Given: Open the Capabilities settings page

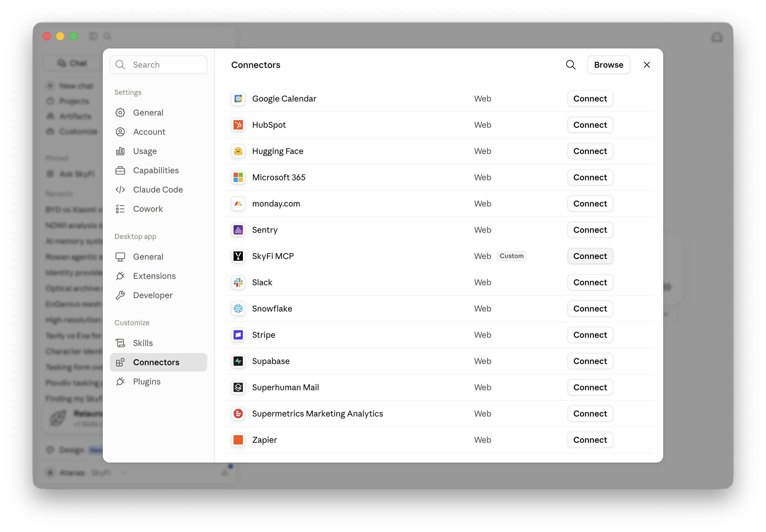Looking at the screenshot, I should tap(159, 170).
